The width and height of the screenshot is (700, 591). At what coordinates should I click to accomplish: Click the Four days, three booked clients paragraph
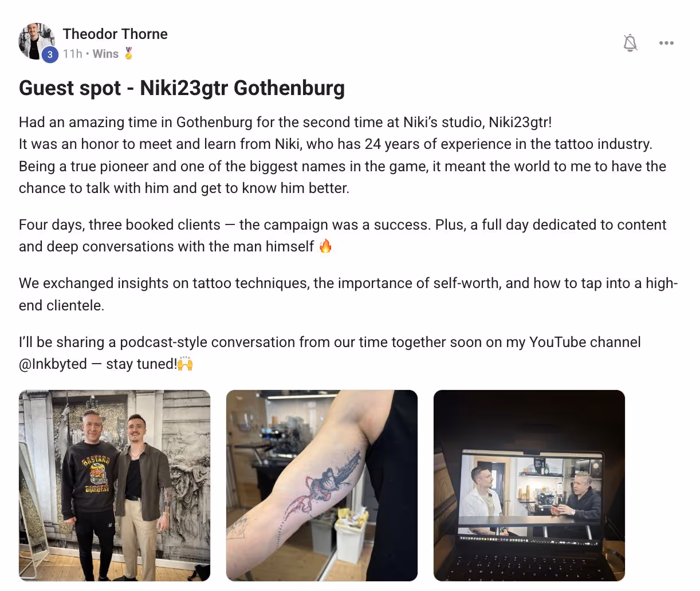343,235
